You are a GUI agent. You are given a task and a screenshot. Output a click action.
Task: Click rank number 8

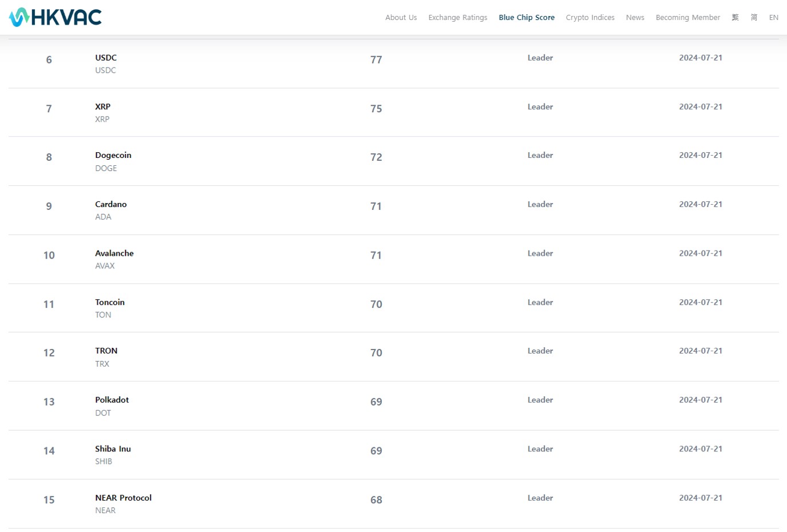tap(49, 157)
